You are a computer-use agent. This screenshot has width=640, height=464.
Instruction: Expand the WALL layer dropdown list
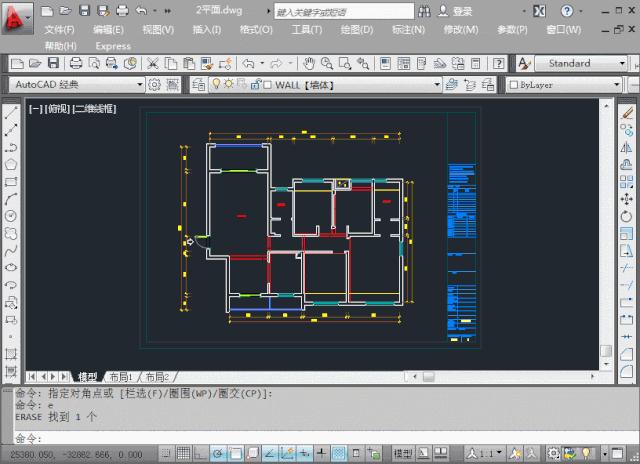436,85
